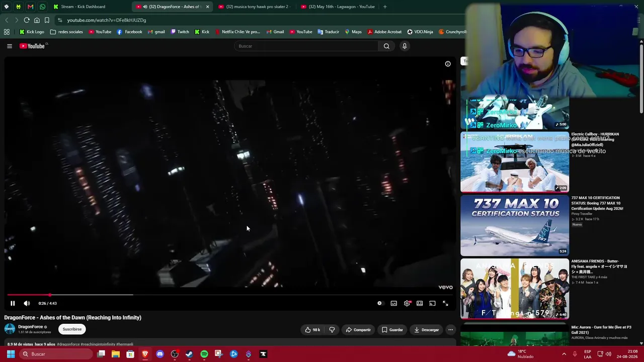Open the Facebook bookmark
The image size is (644, 362).
[129, 32]
